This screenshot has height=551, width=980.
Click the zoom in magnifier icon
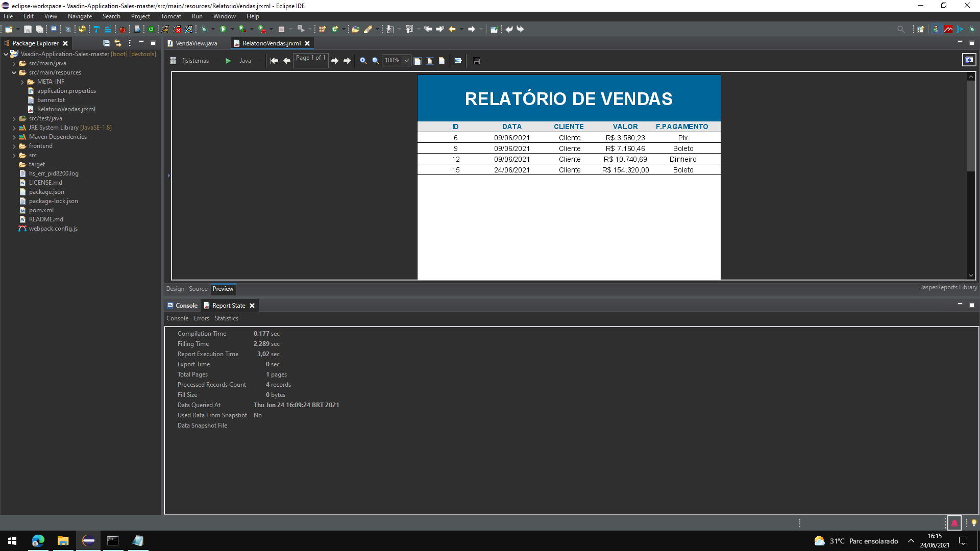click(x=363, y=61)
